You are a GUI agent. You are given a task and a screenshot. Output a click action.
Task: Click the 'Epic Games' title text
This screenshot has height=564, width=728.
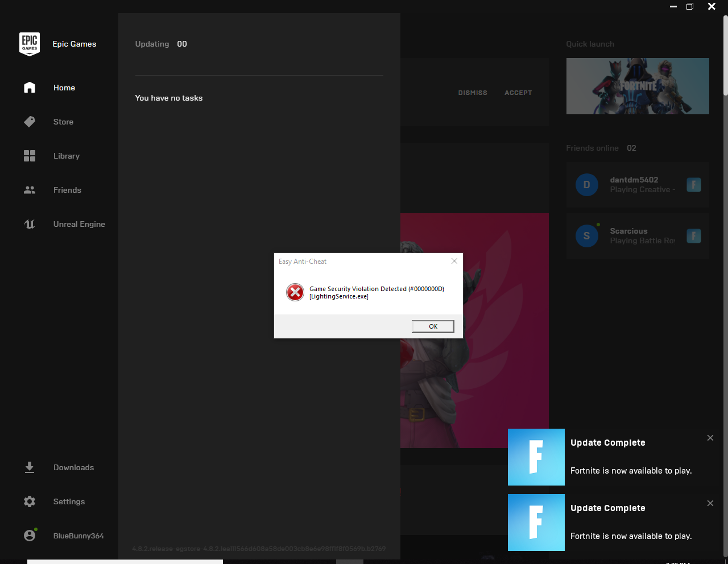coord(75,44)
